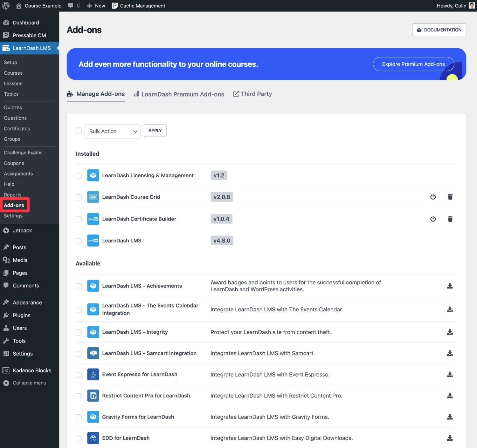
Task: Deactivate LearnDash Certificate Builder via power icon
Action: [x=433, y=219]
